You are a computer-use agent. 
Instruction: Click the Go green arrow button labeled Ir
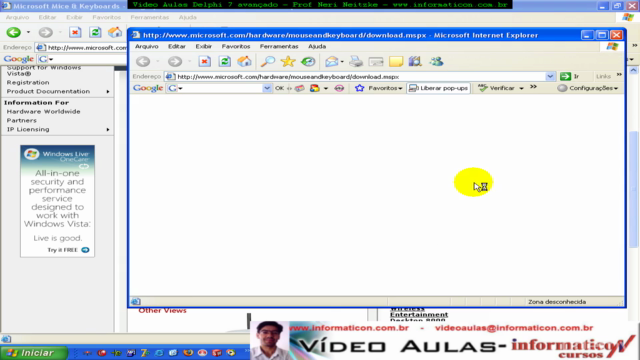(570, 76)
